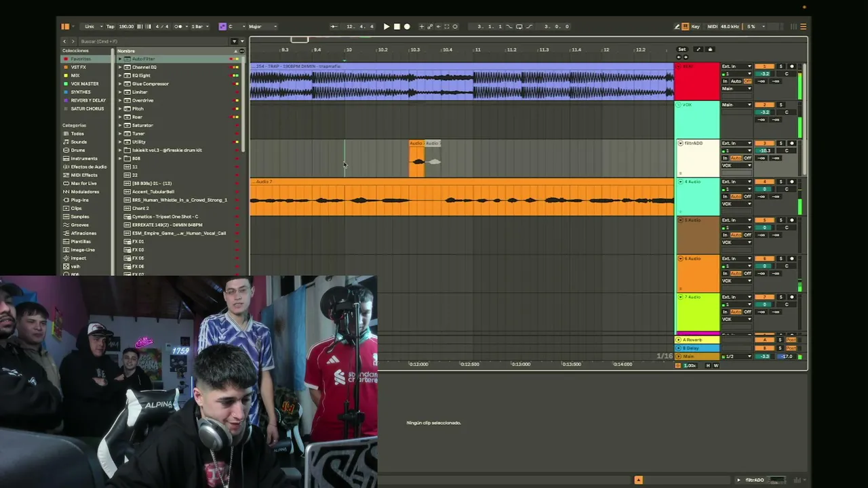Click the Link sync button

[90, 26]
